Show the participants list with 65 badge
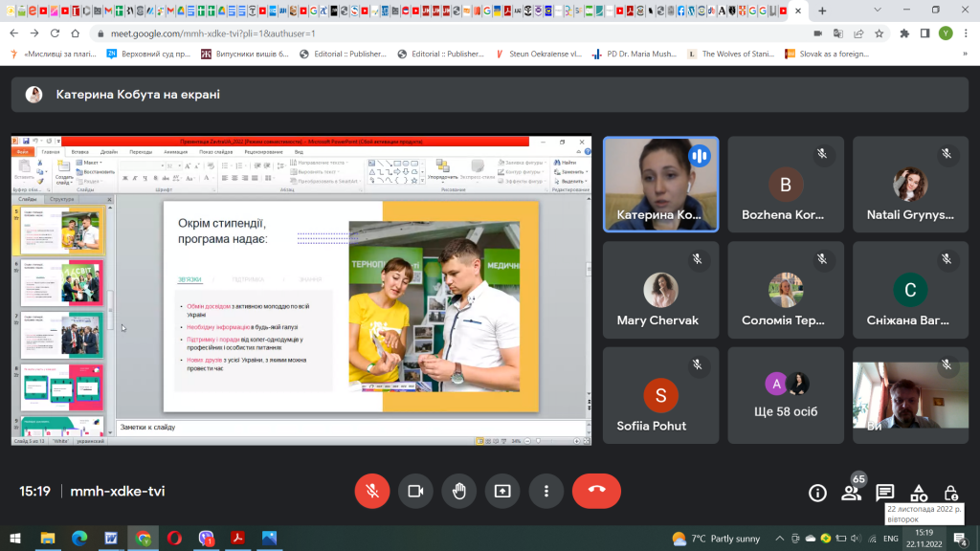 pos(851,492)
